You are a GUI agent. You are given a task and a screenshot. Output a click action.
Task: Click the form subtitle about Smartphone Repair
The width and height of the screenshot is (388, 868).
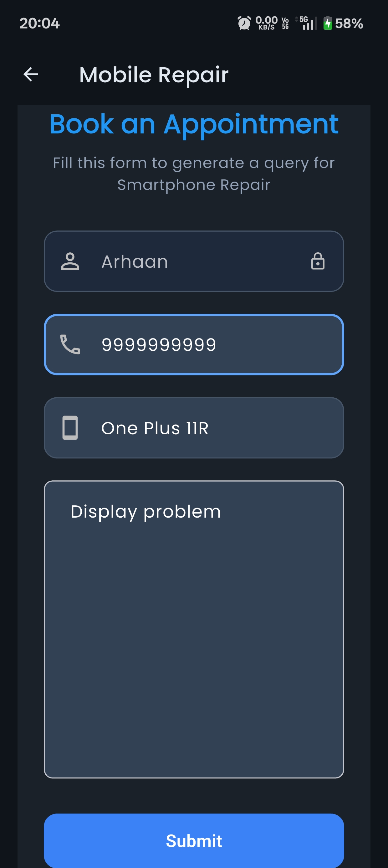[194, 173]
